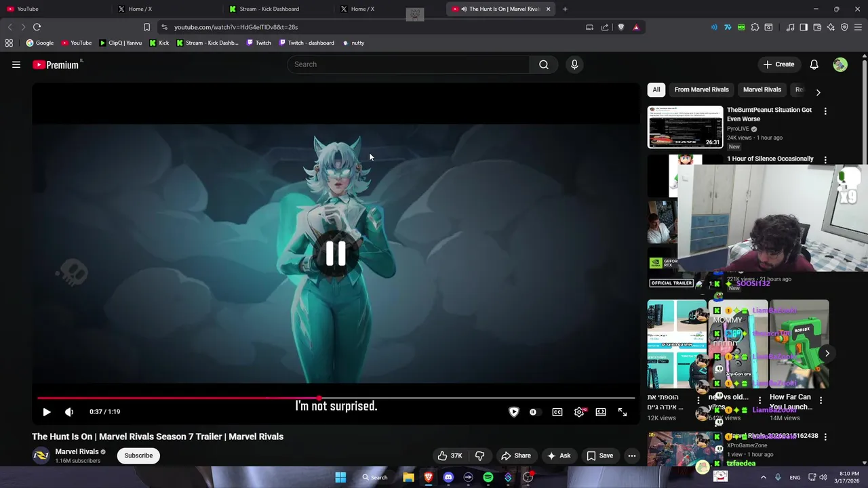Close The Hunt Is On tab

point(548,9)
